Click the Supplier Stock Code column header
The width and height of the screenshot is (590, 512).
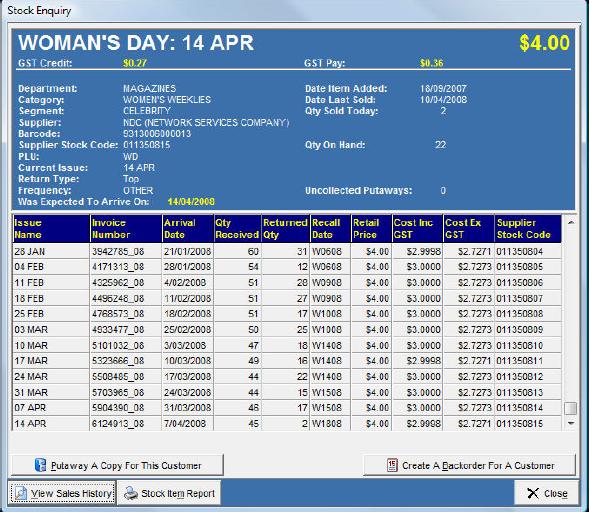(528, 229)
